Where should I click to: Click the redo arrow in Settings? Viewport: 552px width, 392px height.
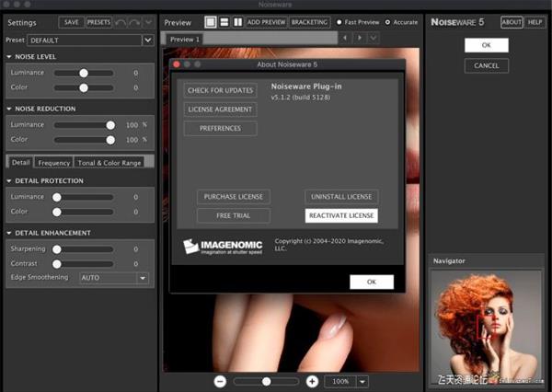135,22
